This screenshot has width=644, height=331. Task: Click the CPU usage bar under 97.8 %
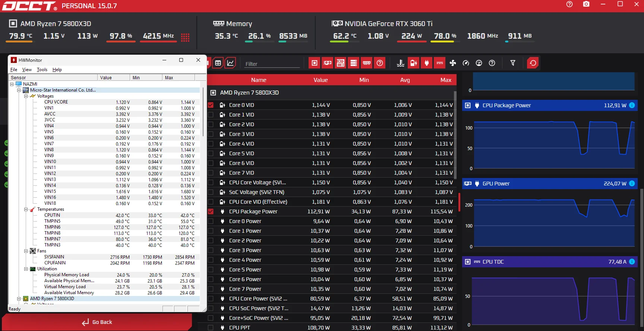pos(121,42)
